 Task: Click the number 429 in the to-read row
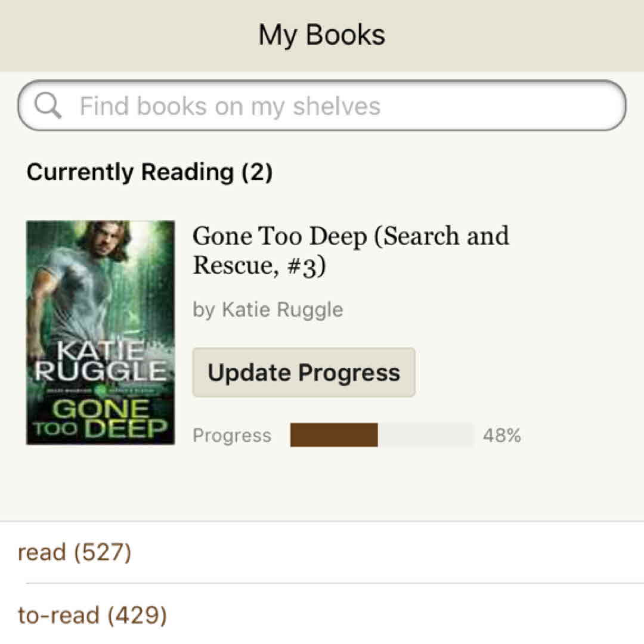pyautogui.click(x=137, y=615)
